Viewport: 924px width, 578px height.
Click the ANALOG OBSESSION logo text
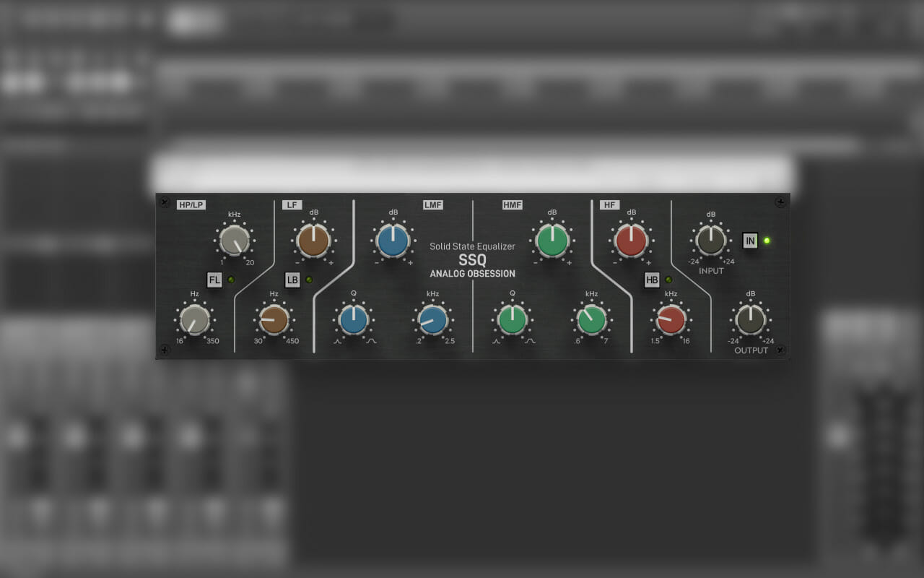click(472, 274)
